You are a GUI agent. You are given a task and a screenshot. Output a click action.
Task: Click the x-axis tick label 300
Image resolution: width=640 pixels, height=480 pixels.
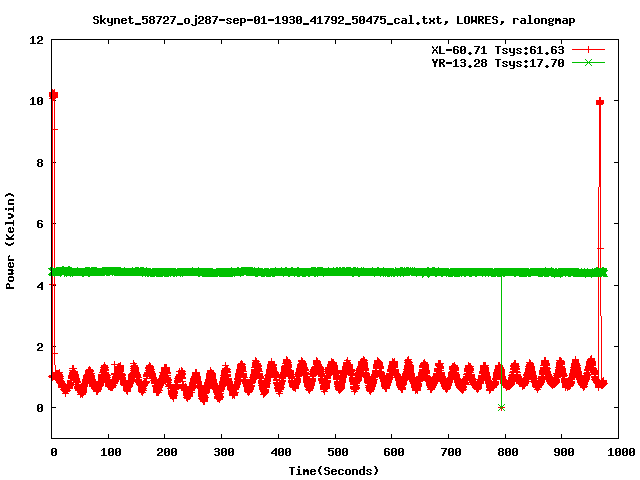pos(224,452)
